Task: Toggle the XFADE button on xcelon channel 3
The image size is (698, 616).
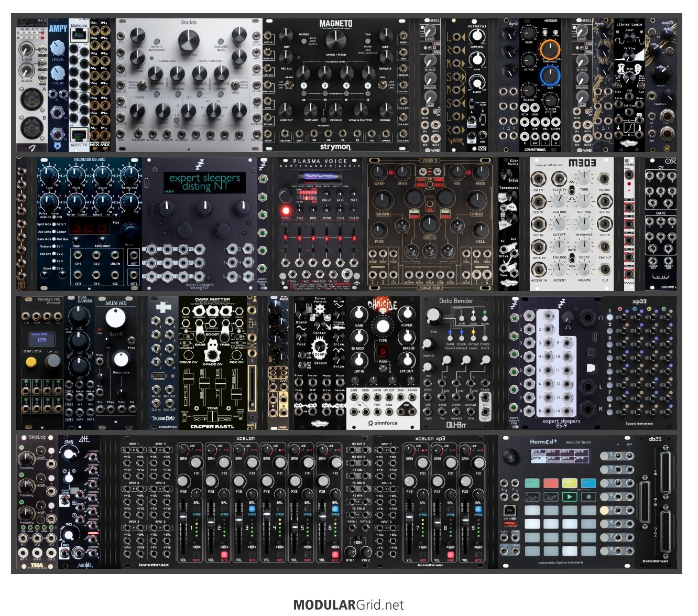Action: click(252, 509)
